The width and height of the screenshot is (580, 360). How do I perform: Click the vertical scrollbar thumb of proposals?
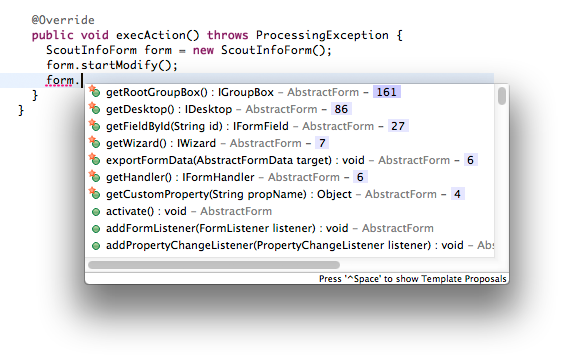[x=502, y=96]
